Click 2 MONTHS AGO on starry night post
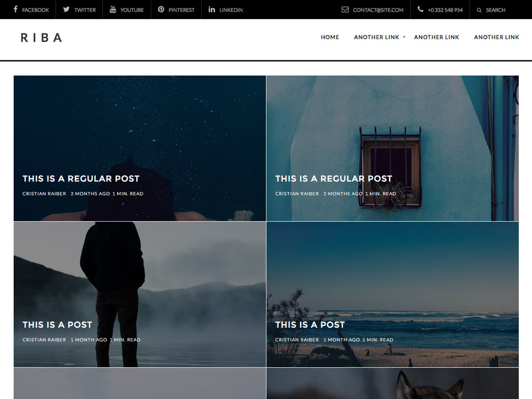Viewport: 532px width, 399px height. (90, 194)
